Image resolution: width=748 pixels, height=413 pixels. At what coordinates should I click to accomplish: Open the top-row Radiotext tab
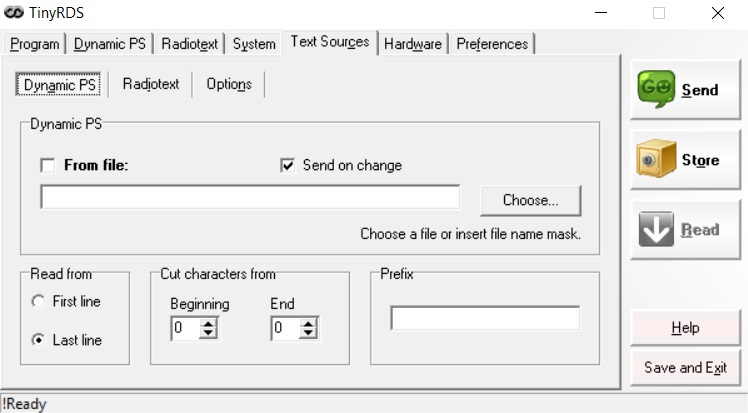click(x=189, y=44)
